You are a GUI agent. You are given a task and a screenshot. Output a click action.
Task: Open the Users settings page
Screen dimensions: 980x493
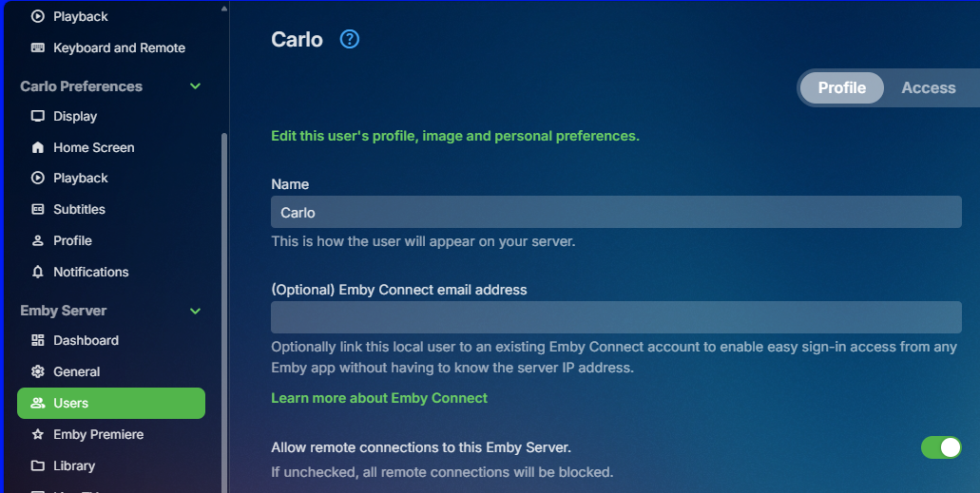pos(110,403)
